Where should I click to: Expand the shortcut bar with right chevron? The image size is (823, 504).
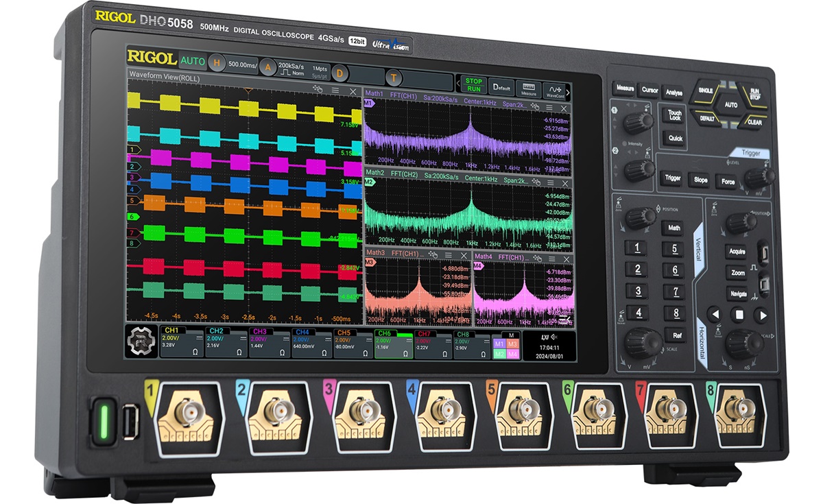[x=568, y=91]
